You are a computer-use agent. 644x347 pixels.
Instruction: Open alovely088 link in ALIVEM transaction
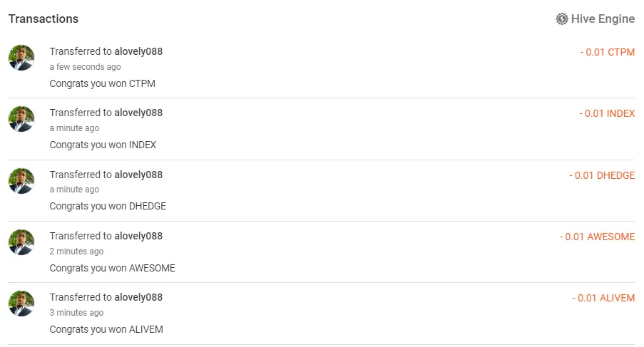pos(138,297)
